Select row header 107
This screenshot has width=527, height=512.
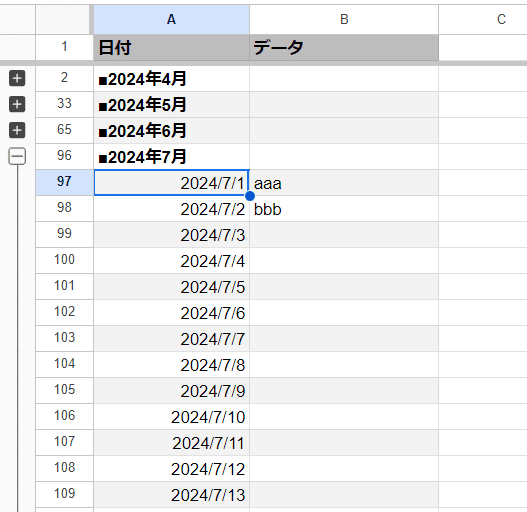click(64, 442)
